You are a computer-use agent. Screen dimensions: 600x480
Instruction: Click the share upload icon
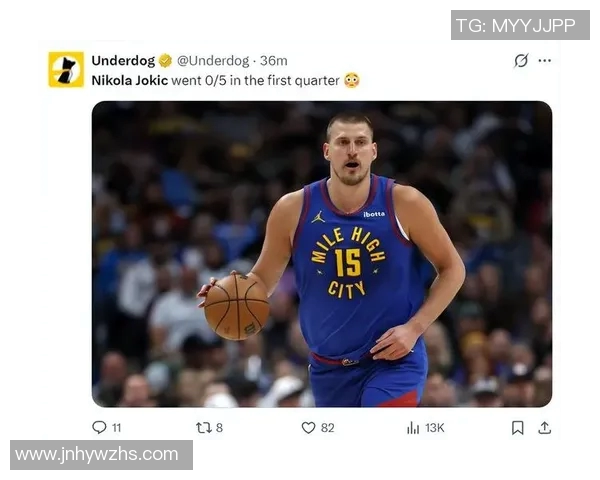(544, 427)
